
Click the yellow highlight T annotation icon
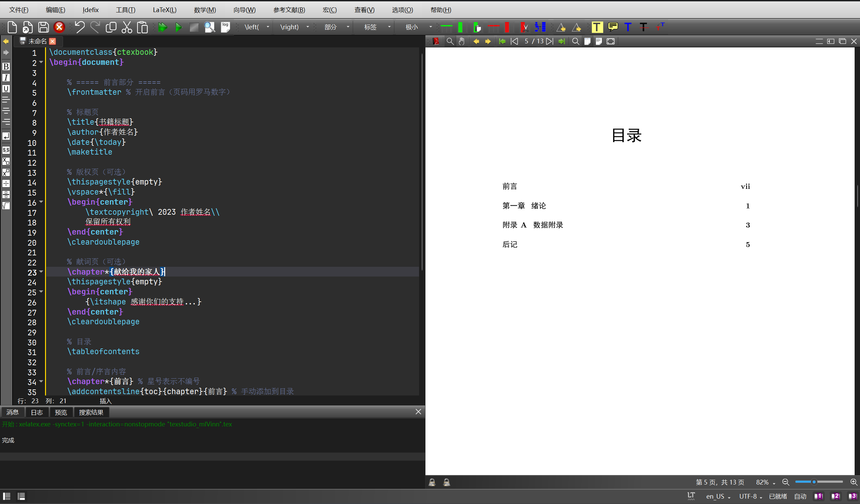tap(597, 27)
